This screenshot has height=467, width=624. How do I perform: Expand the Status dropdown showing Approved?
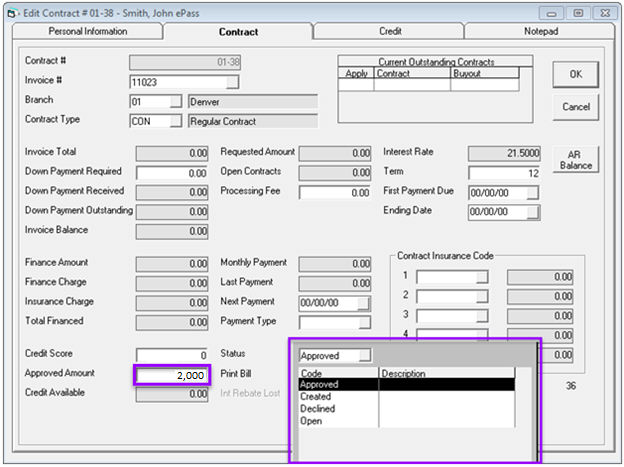point(365,355)
